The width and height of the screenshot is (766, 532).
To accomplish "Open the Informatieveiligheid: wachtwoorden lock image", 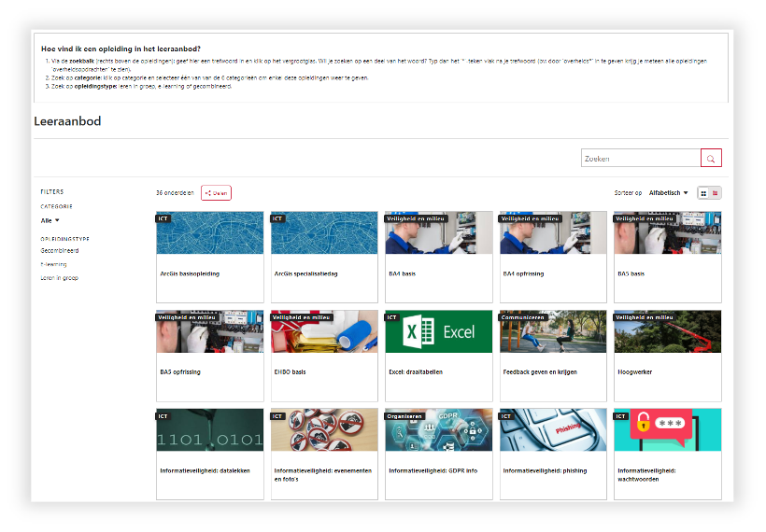I will [667, 430].
